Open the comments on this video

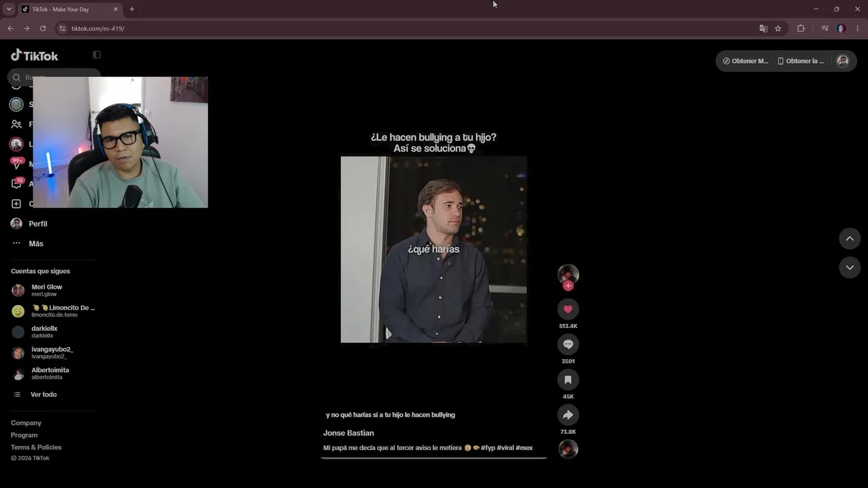pos(568,344)
